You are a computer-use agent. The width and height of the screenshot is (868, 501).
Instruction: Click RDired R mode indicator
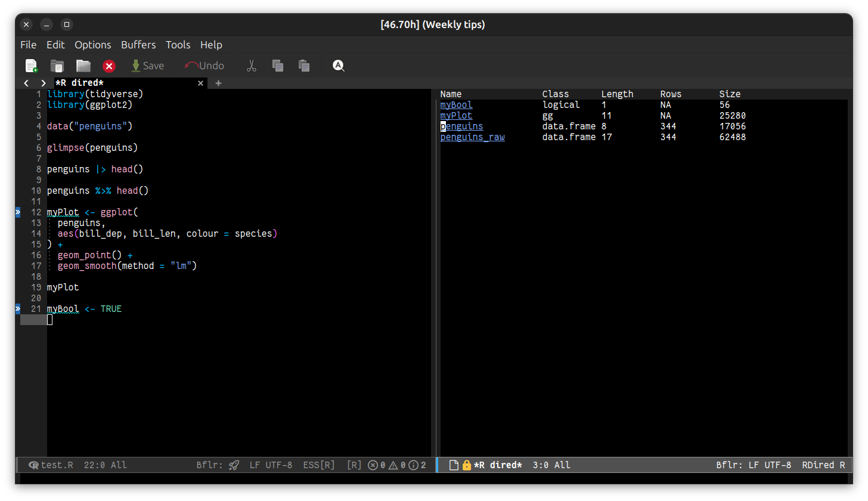click(823, 465)
